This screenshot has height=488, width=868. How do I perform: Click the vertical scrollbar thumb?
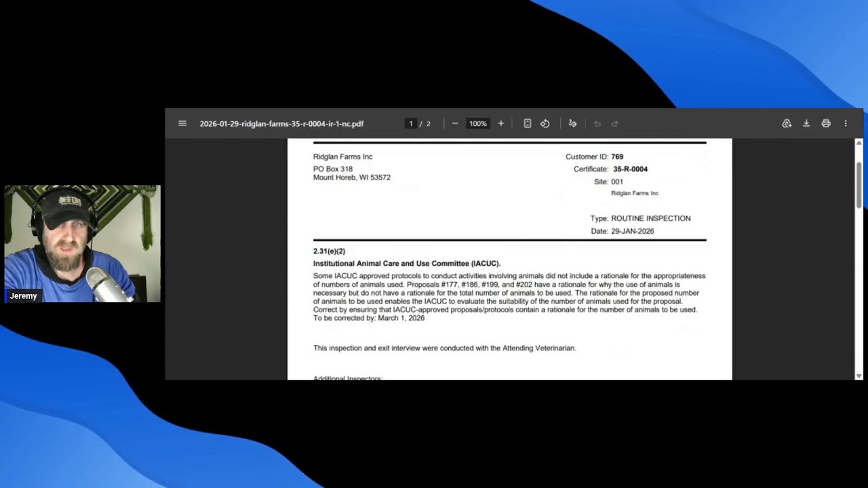pyautogui.click(x=859, y=184)
